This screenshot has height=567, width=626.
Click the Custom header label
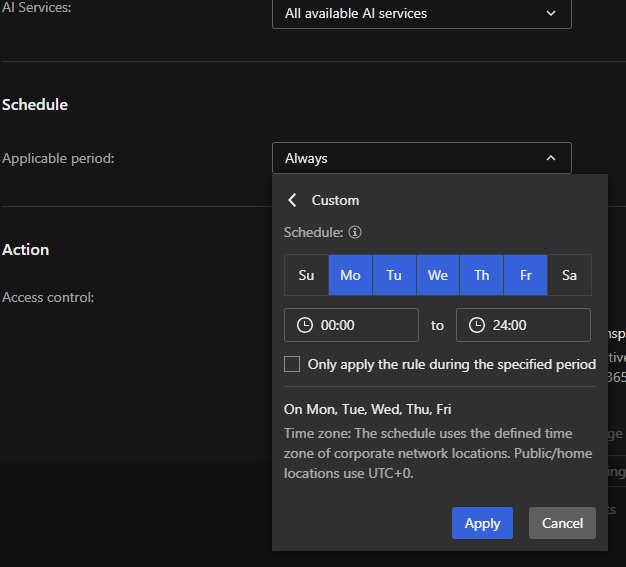335,200
